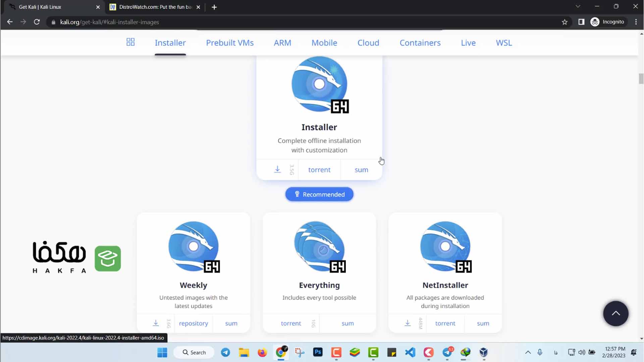644x362 pixels.
Task: Switch to the Installer tab
Action: [170, 43]
